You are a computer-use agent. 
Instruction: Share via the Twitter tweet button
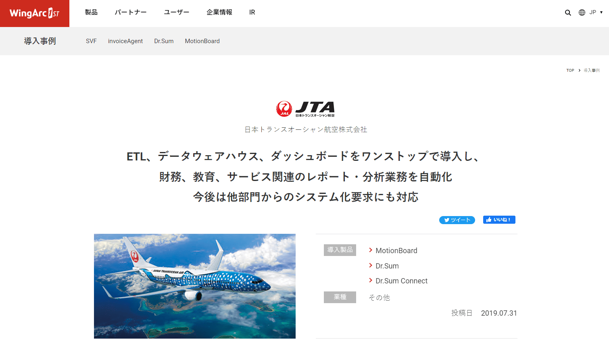(x=457, y=220)
